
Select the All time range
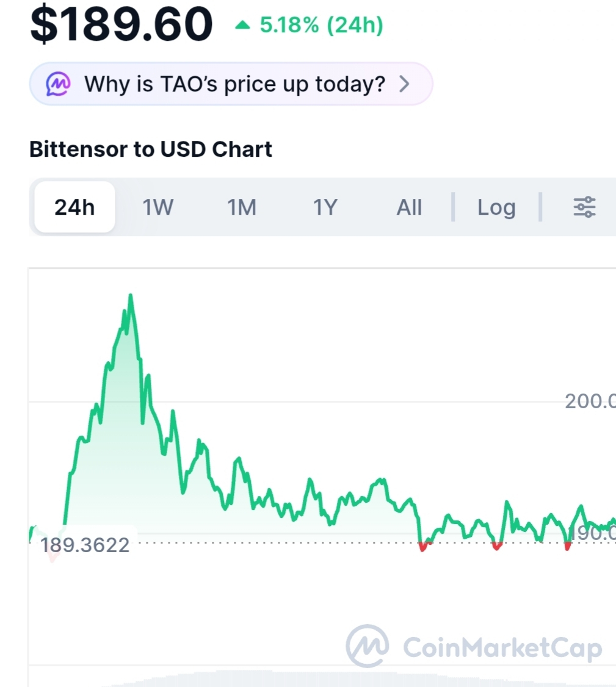409,207
